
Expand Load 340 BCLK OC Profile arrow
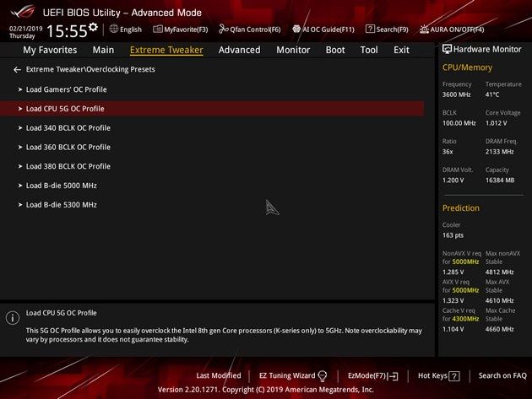[20, 128]
